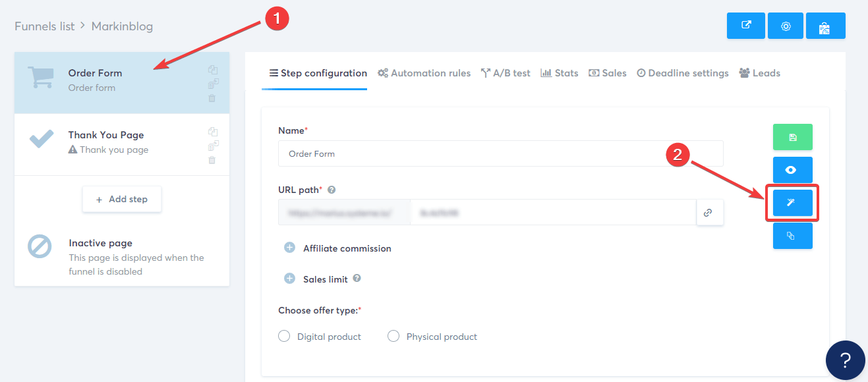Screen dimensions: 868x382
Task: Select the Physical product radio button
Action: (x=393, y=336)
